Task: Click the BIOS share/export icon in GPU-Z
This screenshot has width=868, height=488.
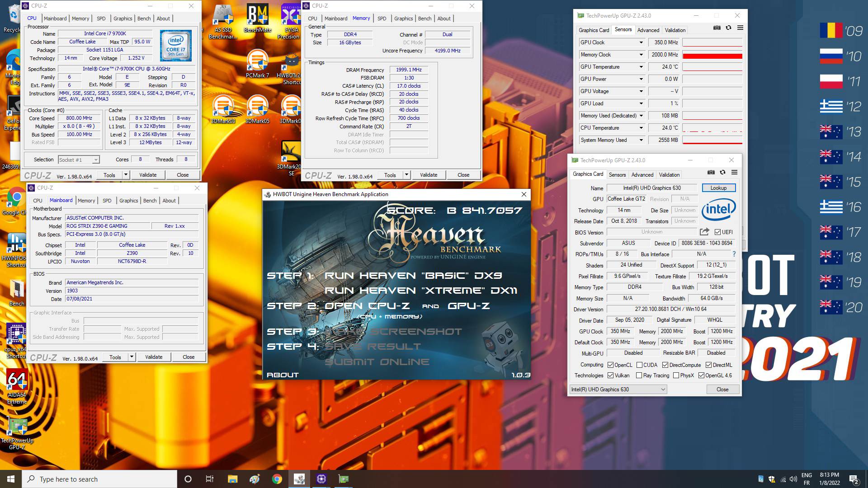Action: [x=704, y=232]
